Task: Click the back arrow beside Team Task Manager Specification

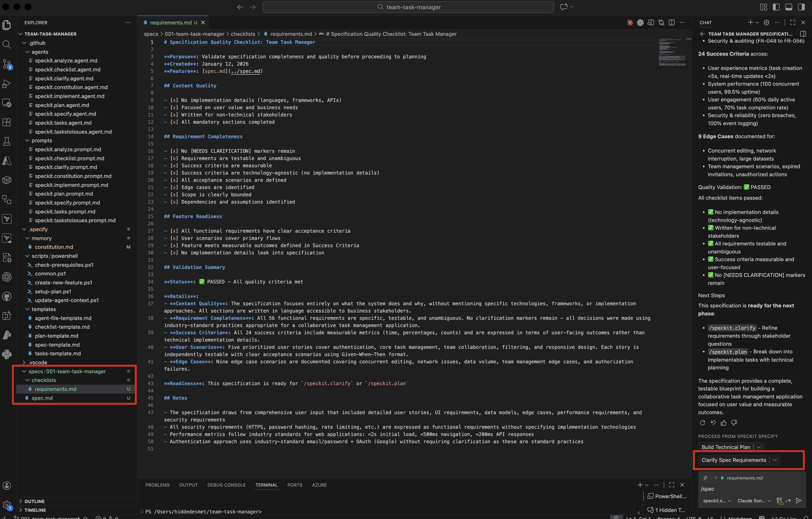Action: coord(702,34)
